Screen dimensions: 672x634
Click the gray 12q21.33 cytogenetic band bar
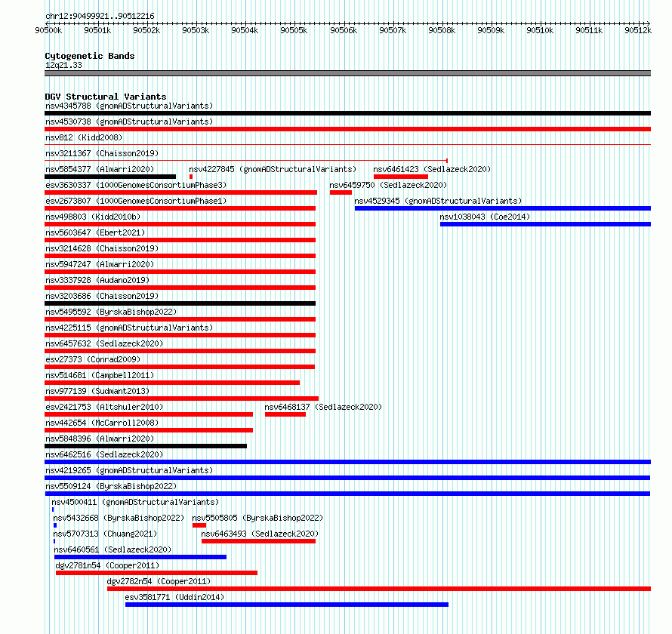pos(347,73)
